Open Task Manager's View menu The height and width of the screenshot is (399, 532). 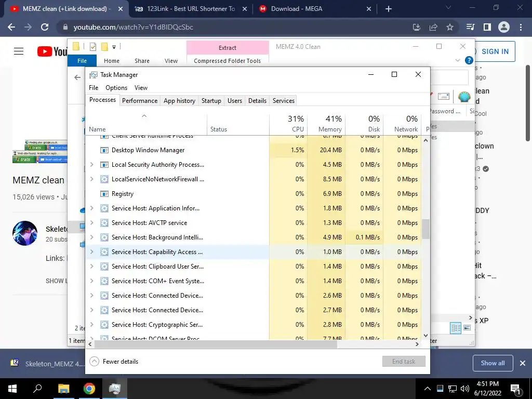pyautogui.click(x=141, y=88)
